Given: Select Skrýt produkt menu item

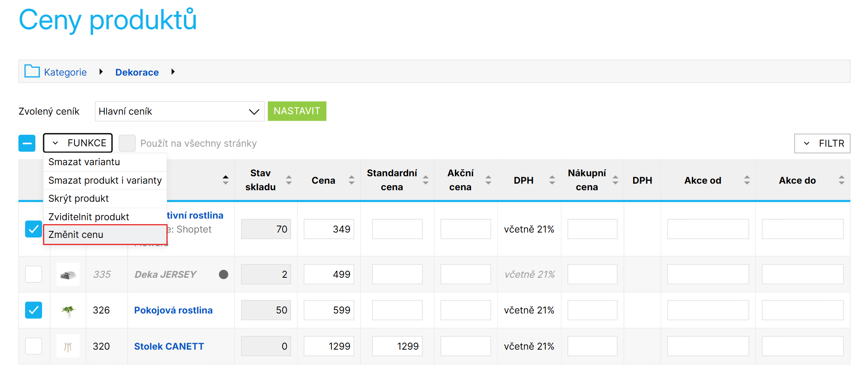Looking at the screenshot, I should click(x=105, y=198).
